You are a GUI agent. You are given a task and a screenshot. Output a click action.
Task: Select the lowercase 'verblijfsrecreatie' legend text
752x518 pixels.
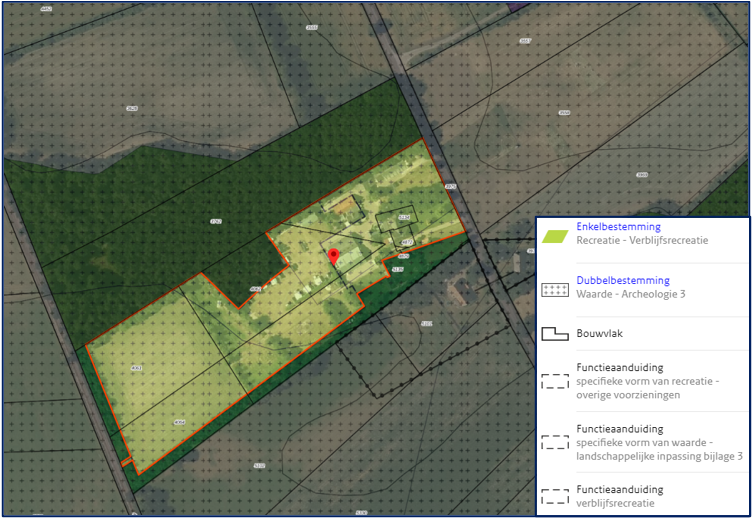(x=615, y=503)
